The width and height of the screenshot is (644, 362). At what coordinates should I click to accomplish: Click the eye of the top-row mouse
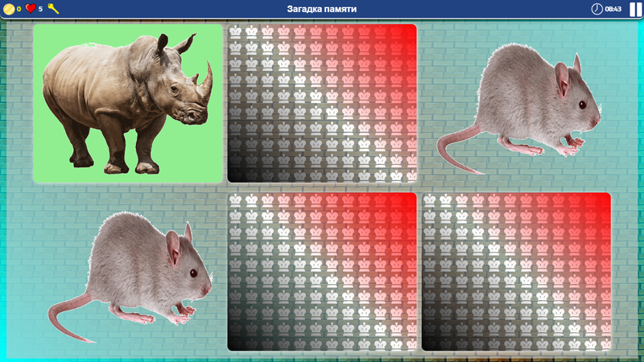(x=581, y=105)
